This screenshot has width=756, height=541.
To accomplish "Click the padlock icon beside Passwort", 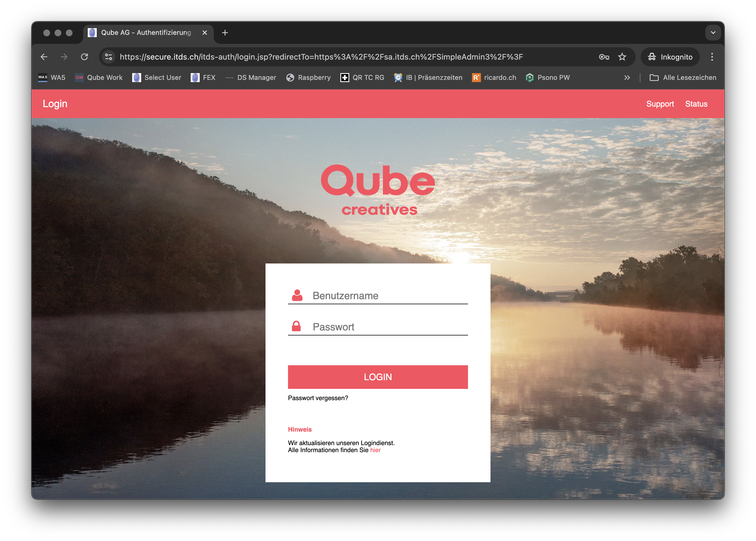I will [296, 326].
